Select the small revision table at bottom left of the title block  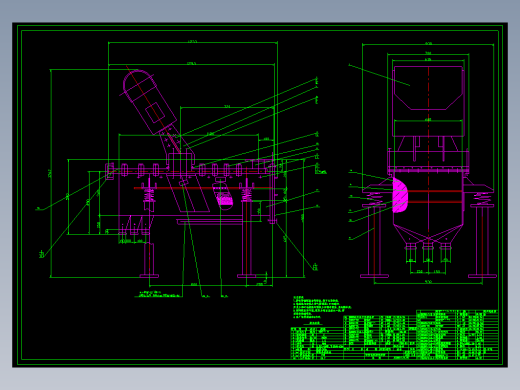[317, 343]
